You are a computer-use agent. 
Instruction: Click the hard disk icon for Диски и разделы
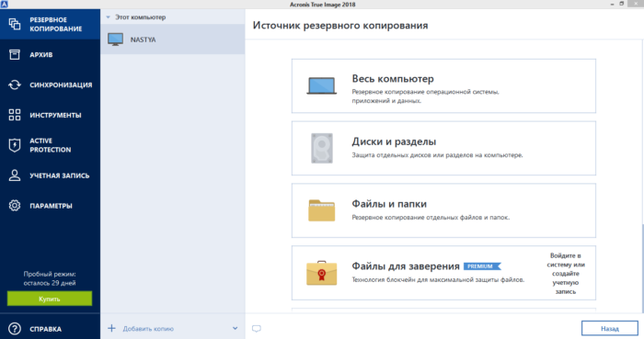(x=322, y=148)
